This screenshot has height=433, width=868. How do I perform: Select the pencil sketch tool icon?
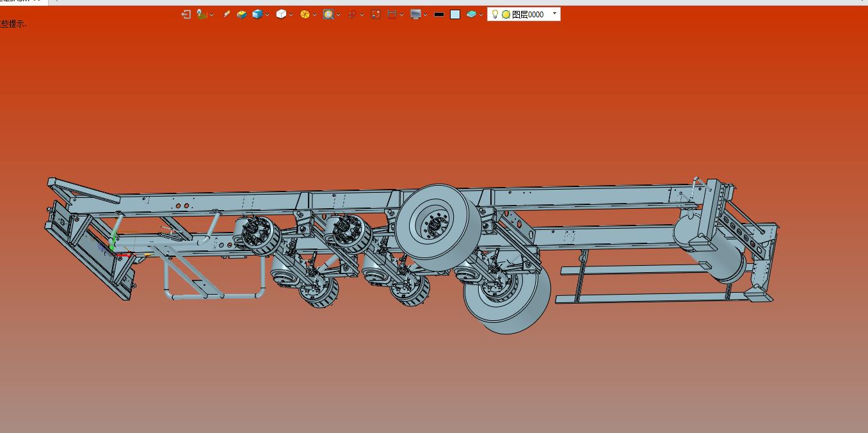tap(227, 14)
